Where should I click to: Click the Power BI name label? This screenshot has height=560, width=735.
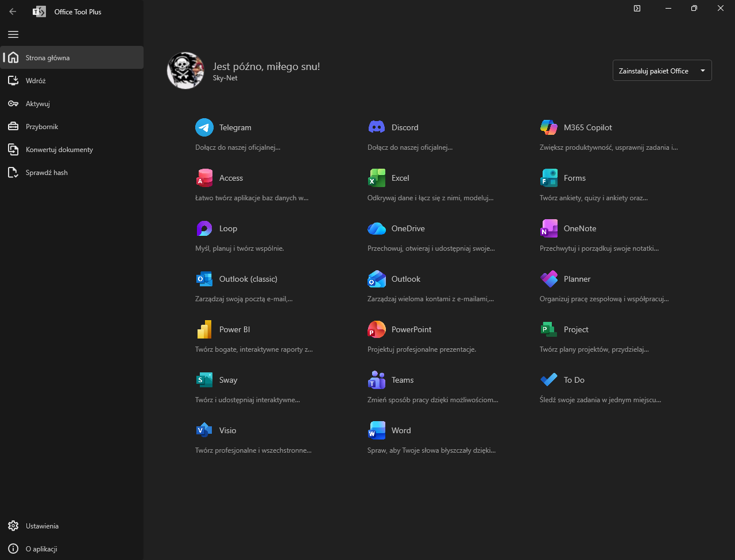point(234,329)
